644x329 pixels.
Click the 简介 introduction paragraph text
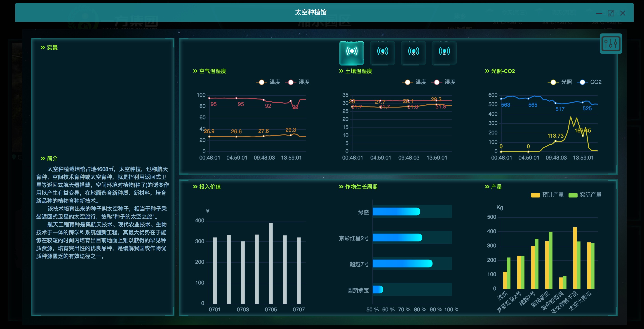[102, 212]
